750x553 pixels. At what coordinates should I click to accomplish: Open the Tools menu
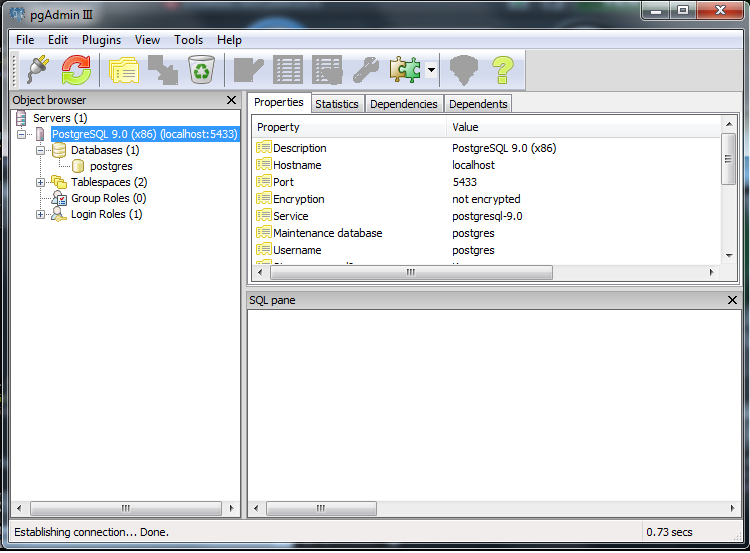tap(188, 40)
